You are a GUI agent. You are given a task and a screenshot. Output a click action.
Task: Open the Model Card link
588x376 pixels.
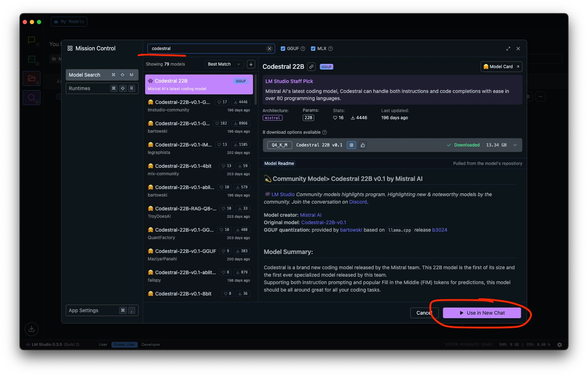tap(501, 67)
